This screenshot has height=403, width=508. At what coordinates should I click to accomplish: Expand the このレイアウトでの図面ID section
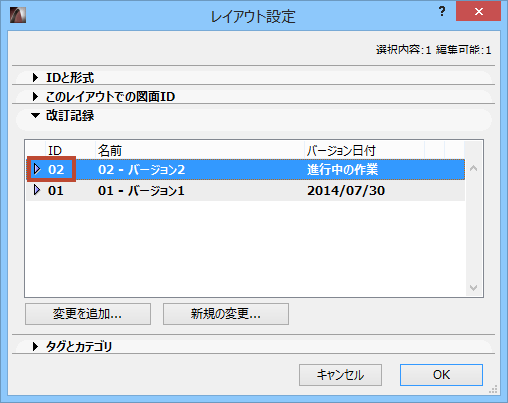tap(35, 97)
